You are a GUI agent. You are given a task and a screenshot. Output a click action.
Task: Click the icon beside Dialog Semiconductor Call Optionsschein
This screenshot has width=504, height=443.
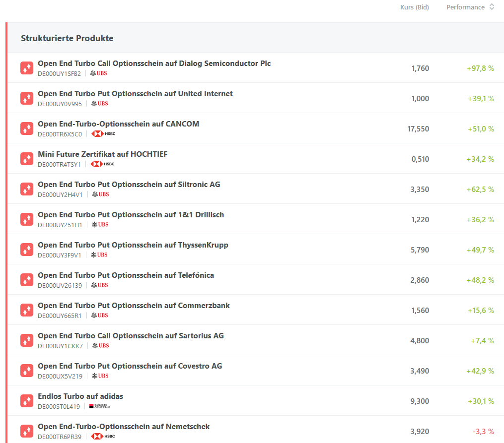[x=27, y=68]
